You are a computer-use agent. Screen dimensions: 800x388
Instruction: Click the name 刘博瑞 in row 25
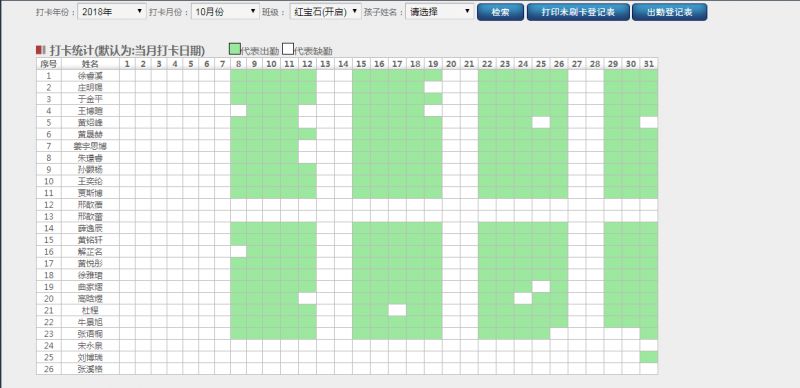90,357
